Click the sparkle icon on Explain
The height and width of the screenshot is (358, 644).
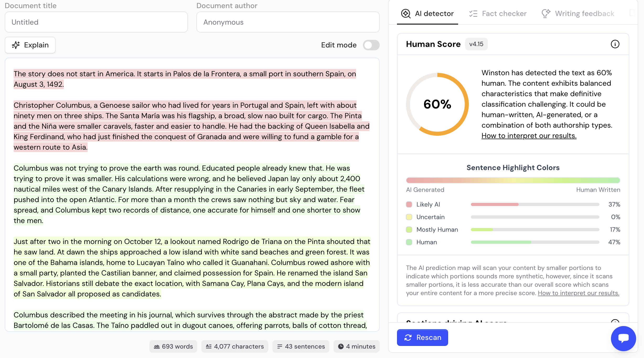coord(16,45)
